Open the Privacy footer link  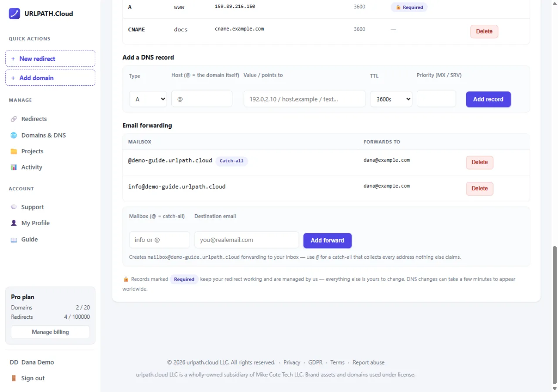point(292,362)
